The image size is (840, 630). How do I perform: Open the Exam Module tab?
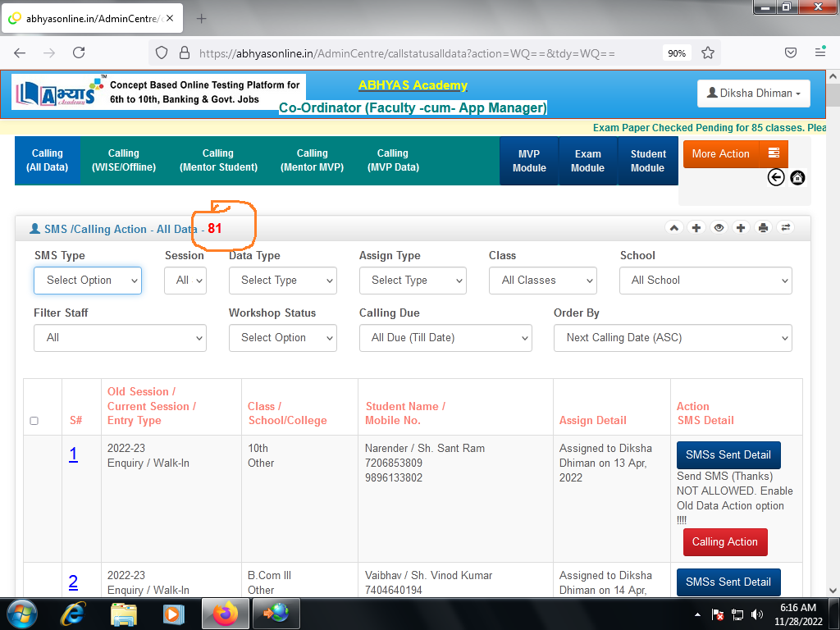587,161
